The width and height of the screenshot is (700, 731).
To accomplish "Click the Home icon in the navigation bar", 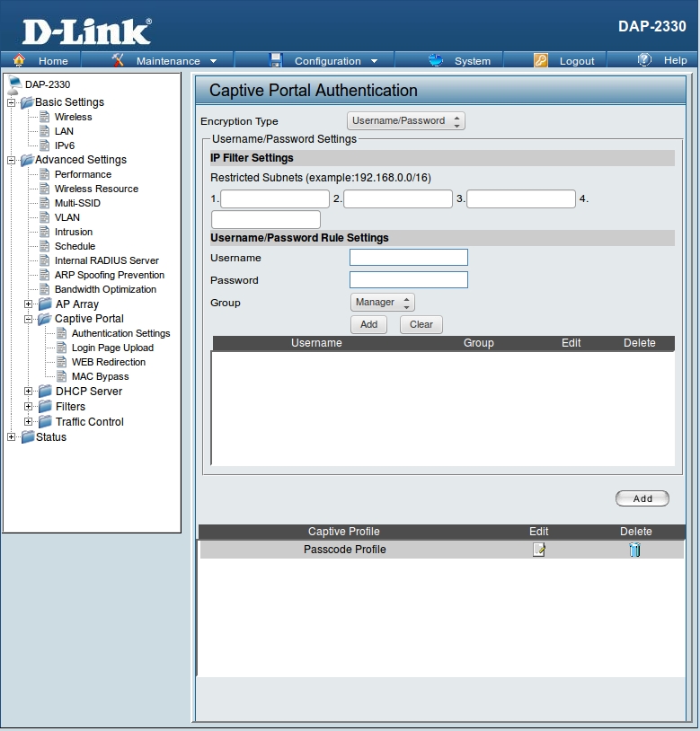I will coord(19,60).
